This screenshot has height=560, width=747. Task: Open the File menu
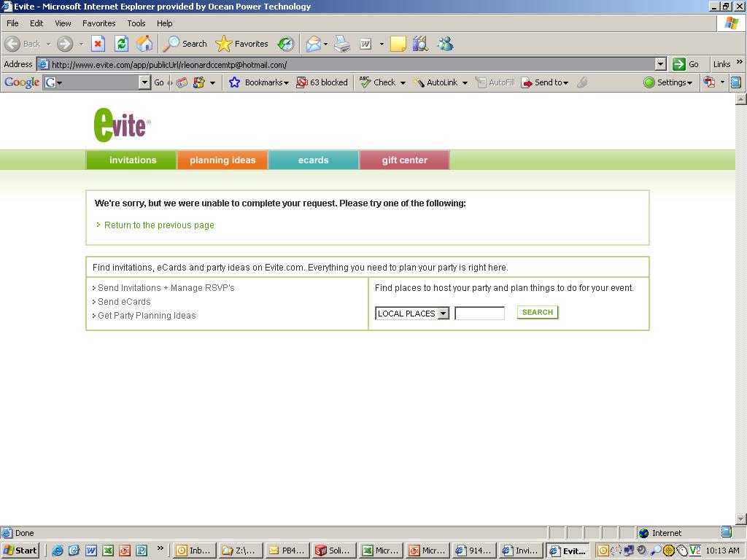12,23
